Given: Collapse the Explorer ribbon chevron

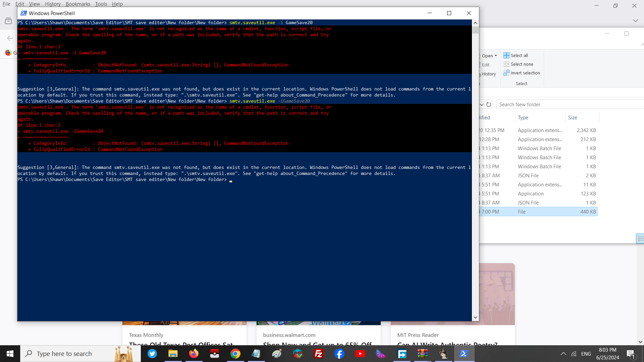Looking at the screenshot, I should 642,44.
